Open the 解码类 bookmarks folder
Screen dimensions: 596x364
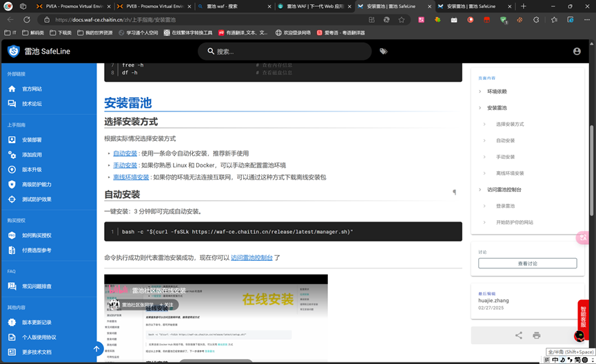[x=33, y=32]
